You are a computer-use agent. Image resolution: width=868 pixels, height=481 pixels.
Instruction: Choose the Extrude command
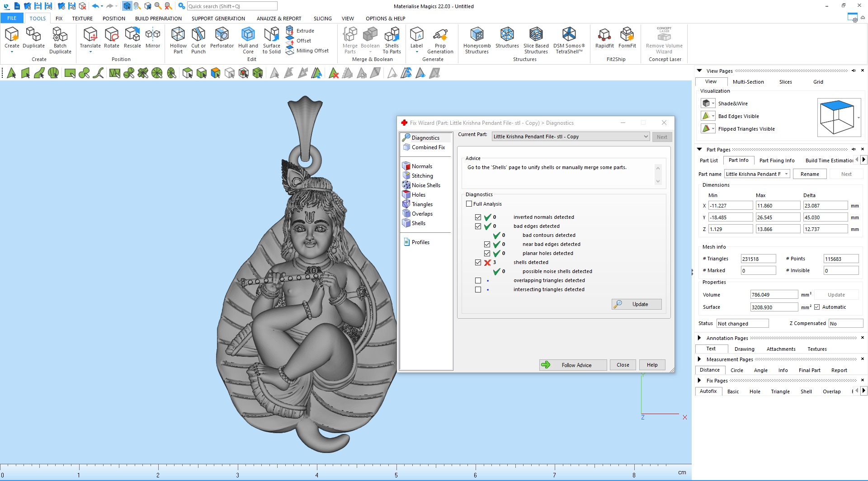300,31
